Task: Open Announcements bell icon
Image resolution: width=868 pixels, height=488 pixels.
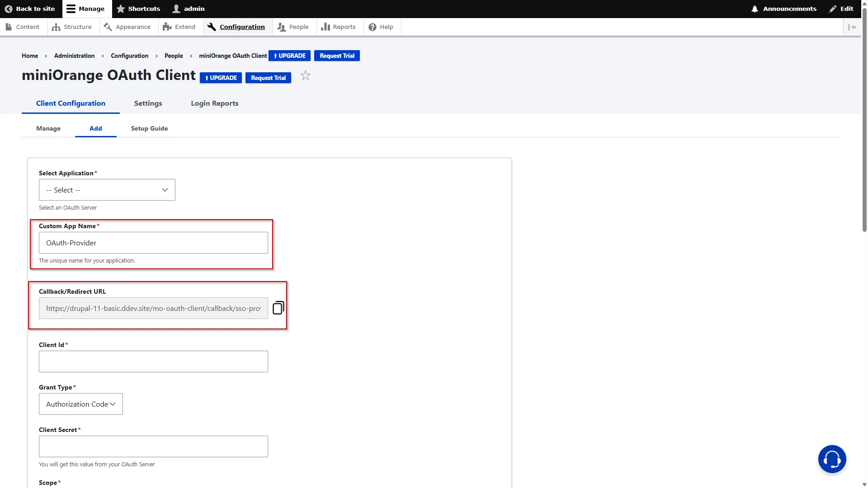Action: tap(755, 9)
